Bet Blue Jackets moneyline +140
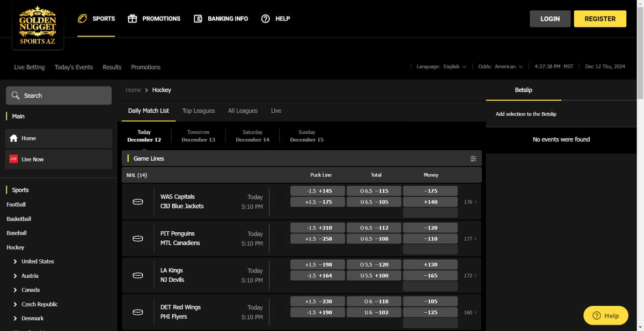644x331 pixels. (430, 202)
